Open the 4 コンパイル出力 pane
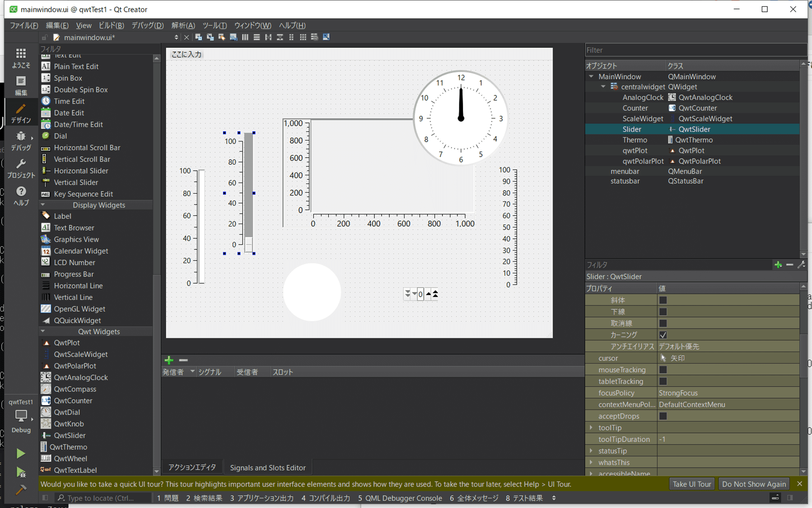The width and height of the screenshot is (812, 508). [x=326, y=498]
